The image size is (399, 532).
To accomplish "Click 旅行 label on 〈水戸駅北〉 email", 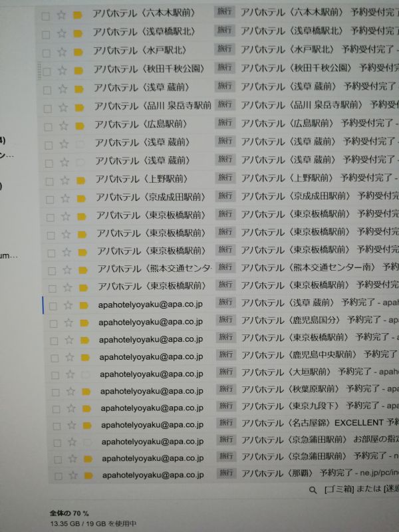I will click(224, 49).
